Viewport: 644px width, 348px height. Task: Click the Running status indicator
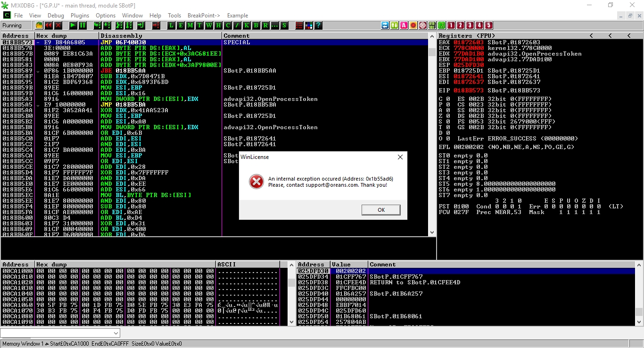17,25
